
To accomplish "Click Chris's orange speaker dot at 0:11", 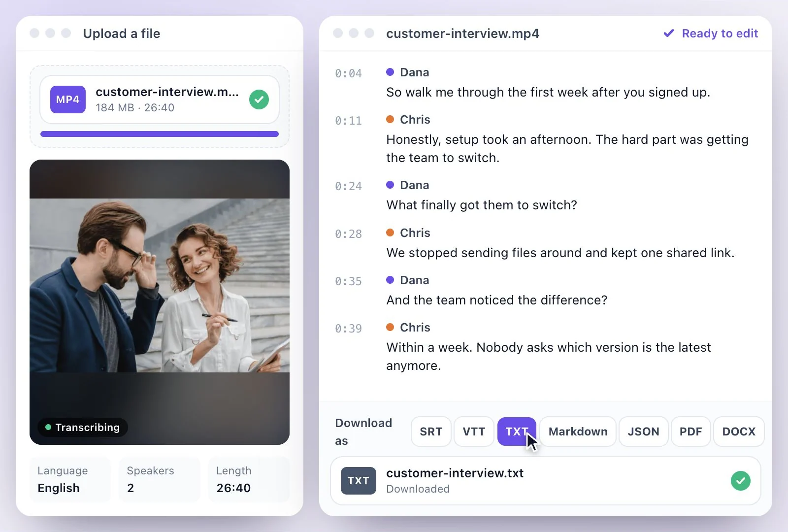I will click(x=390, y=119).
